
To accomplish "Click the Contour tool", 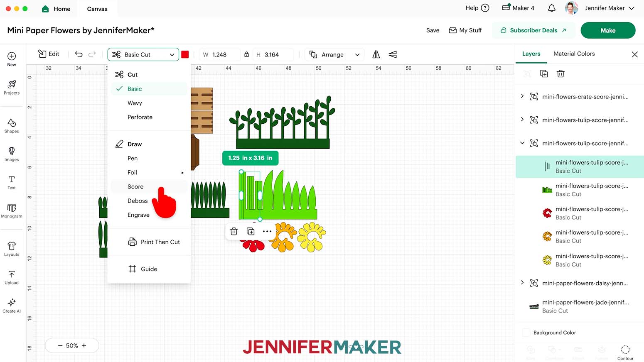I will pyautogui.click(x=625, y=352).
